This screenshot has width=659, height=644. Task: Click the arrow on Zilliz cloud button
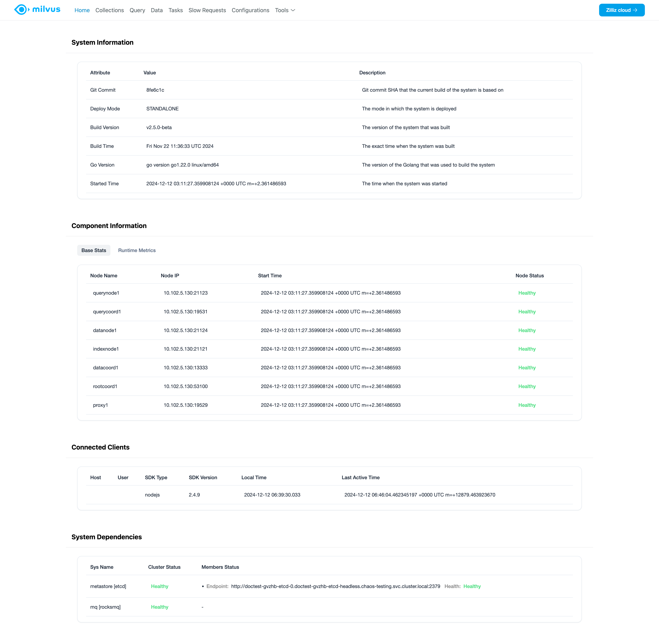point(635,10)
